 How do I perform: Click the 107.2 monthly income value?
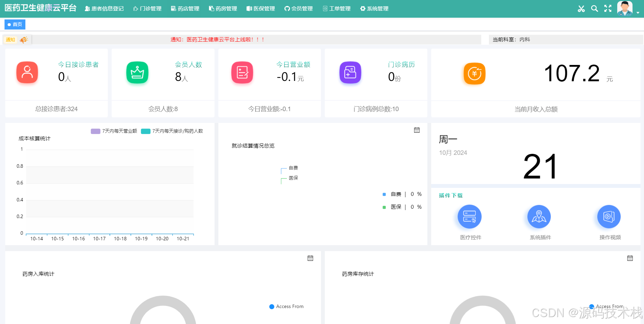572,73
